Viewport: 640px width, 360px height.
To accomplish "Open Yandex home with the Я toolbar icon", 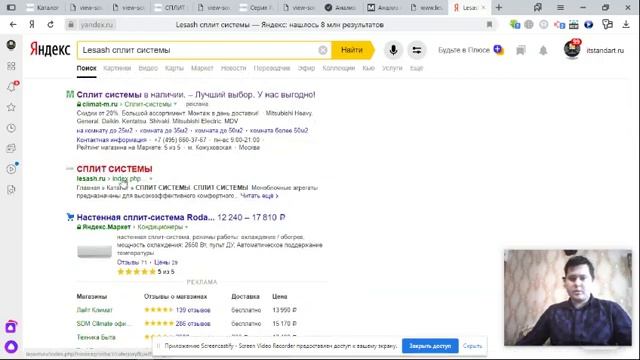I will (32, 24).
